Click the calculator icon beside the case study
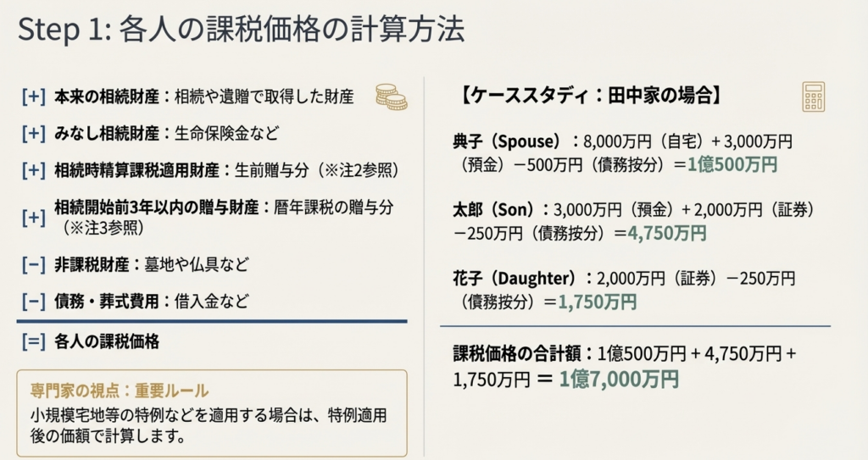868x460 pixels. [813, 97]
